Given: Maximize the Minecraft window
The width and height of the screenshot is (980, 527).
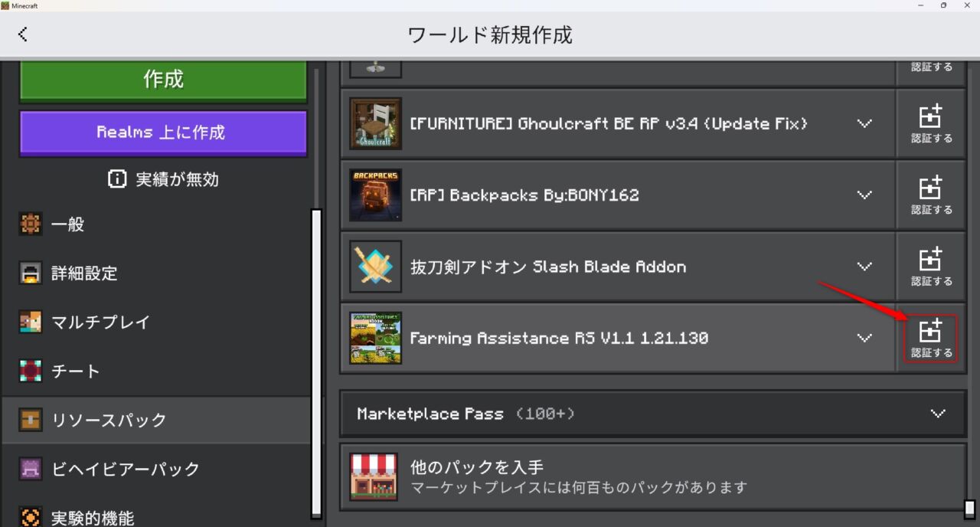Looking at the screenshot, I should click(943, 5).
